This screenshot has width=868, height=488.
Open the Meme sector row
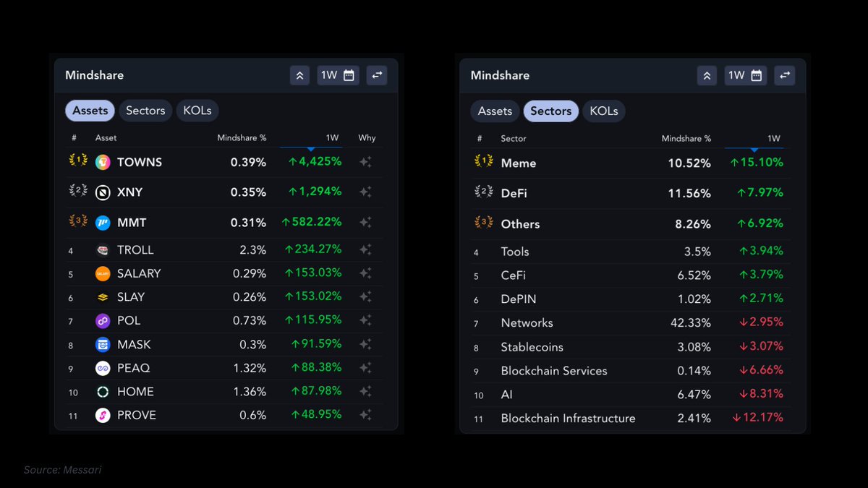631,163
